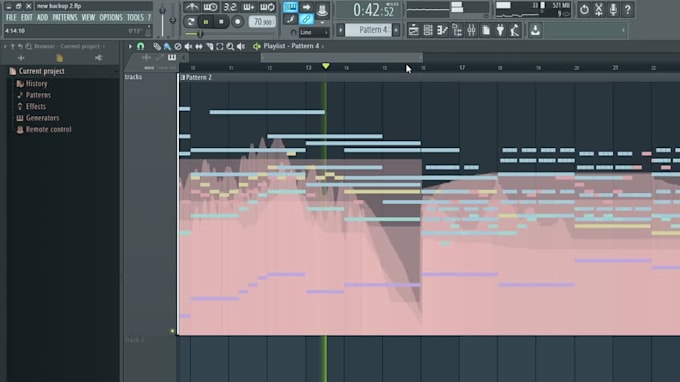This screenshot has width=680, height=382.
Task: Select the Playlist playback/scrub speaker tool
Action: tap(241, 46)
